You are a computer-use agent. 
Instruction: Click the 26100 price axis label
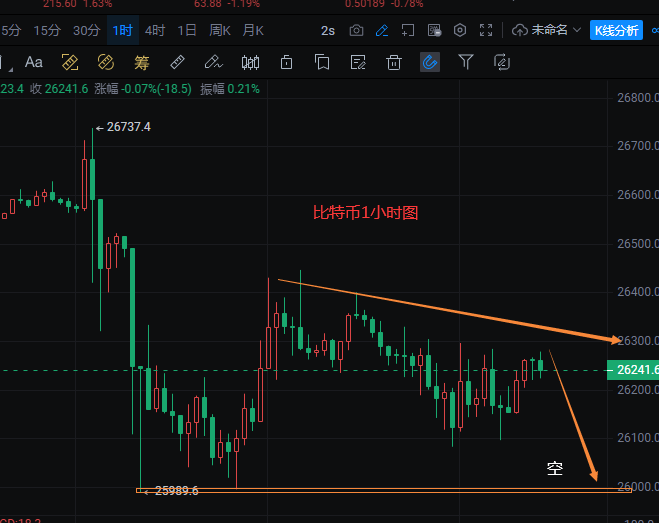coord(638,438)
